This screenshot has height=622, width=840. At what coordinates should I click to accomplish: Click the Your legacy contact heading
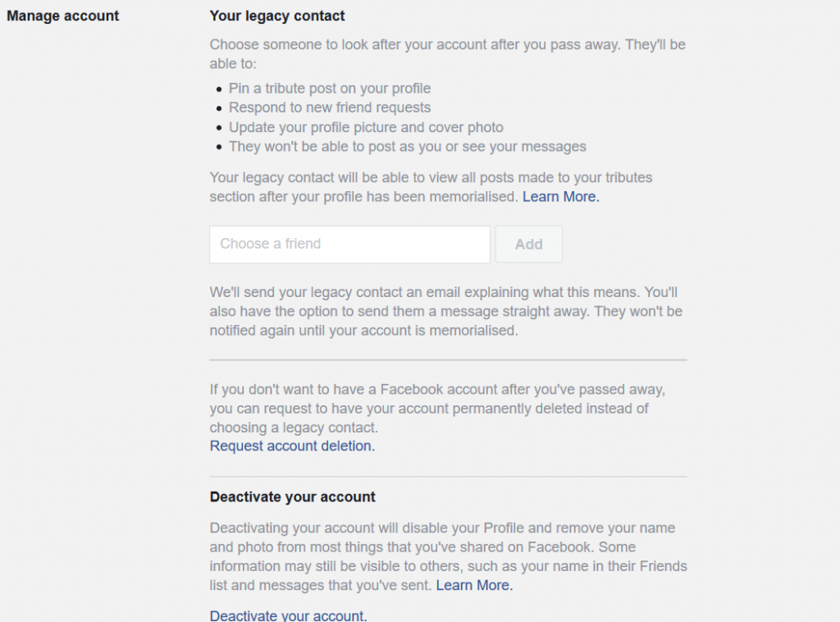click(x=277, y=16)
